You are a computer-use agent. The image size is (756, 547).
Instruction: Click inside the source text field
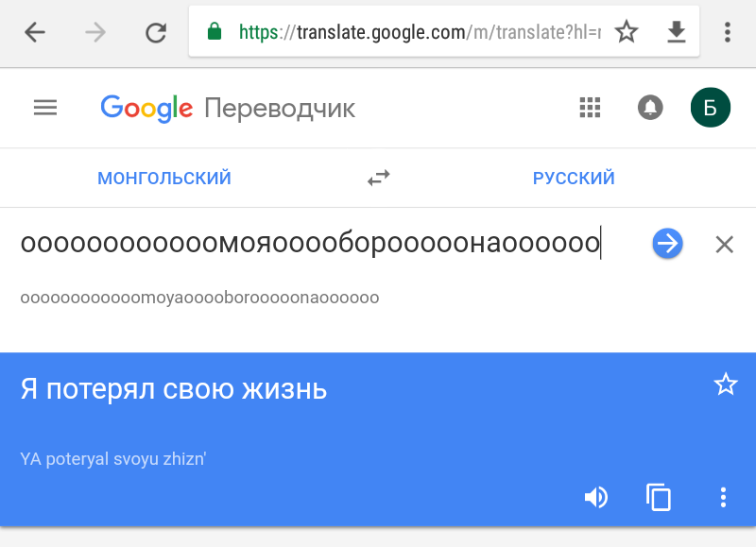point(312,244)
